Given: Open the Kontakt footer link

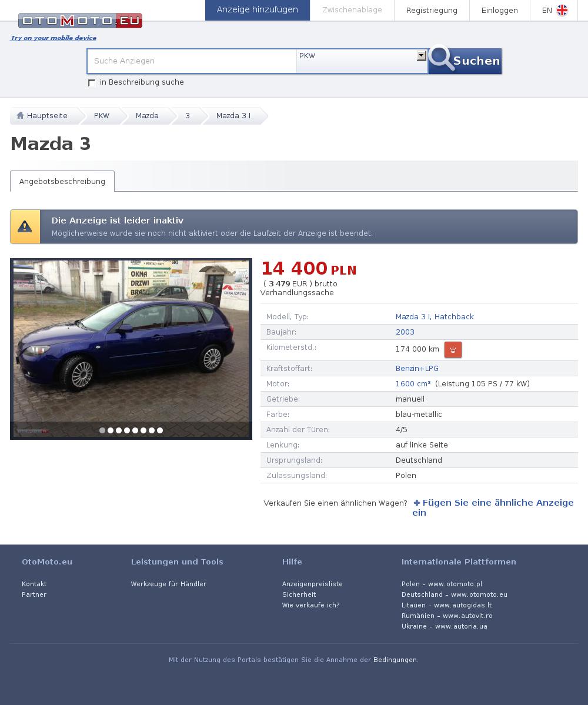Looking at the screenshot, I should 34,584.
